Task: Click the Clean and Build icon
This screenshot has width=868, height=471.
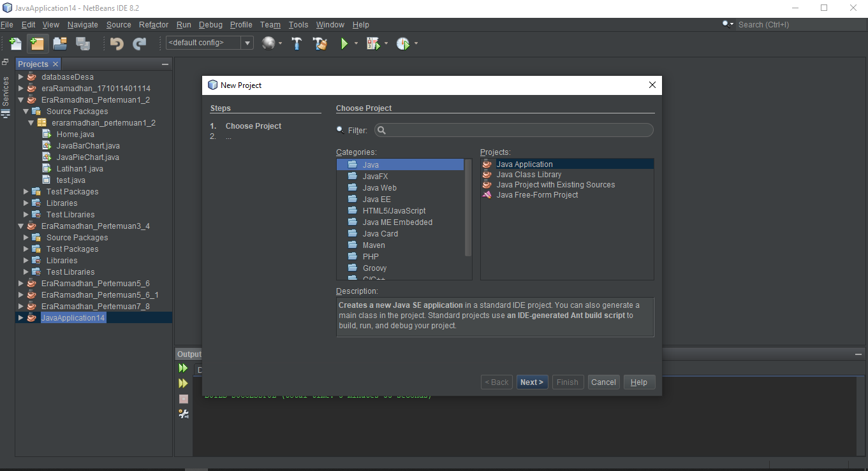Action: 320,43
